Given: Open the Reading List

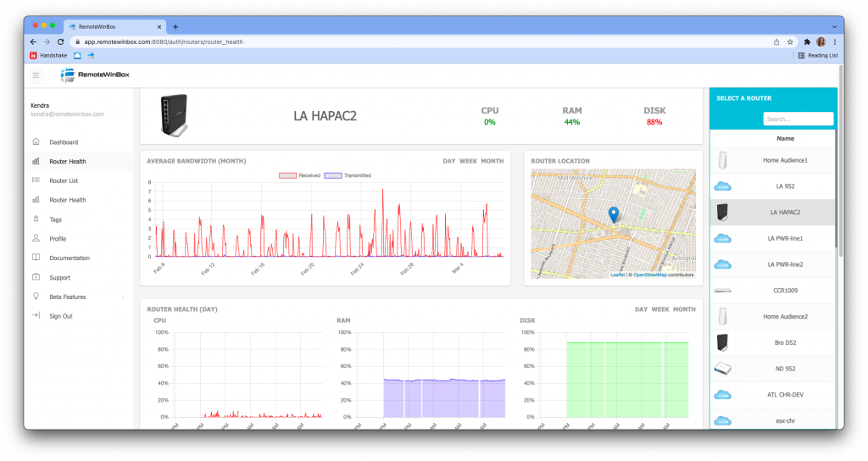Looking at the screenshot, I should pos(818,55).
